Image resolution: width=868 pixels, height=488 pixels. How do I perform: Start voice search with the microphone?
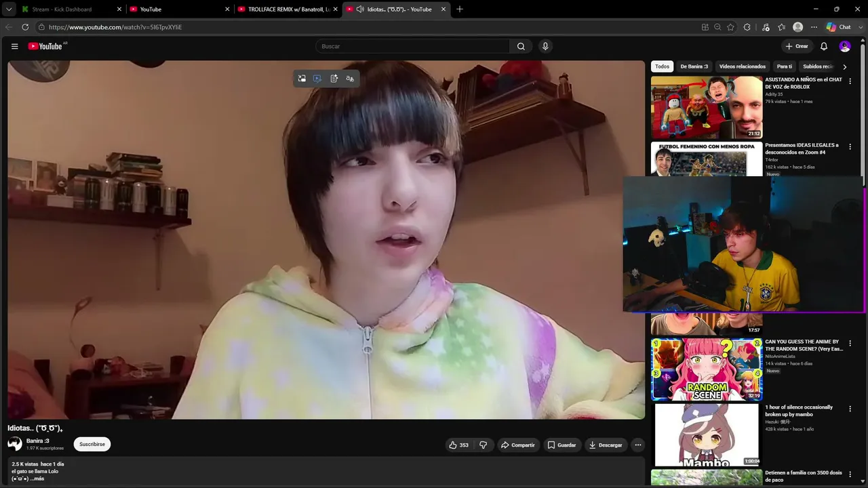point(545,46)
